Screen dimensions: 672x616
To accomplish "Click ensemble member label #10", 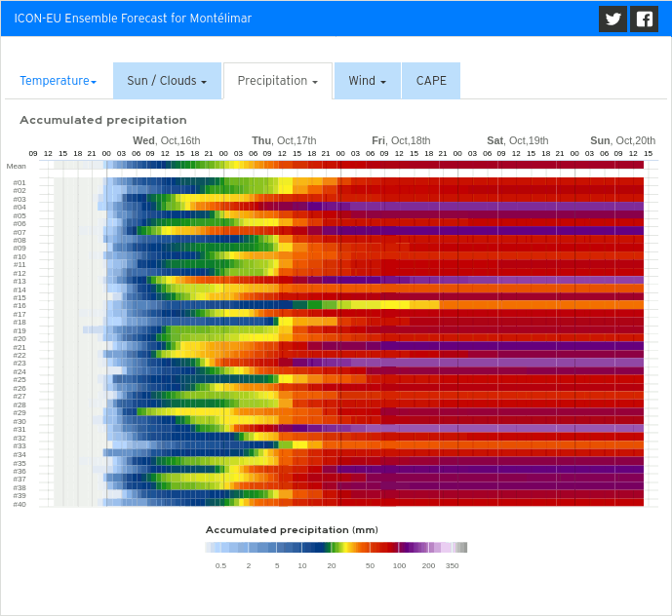I will (20, 257).
